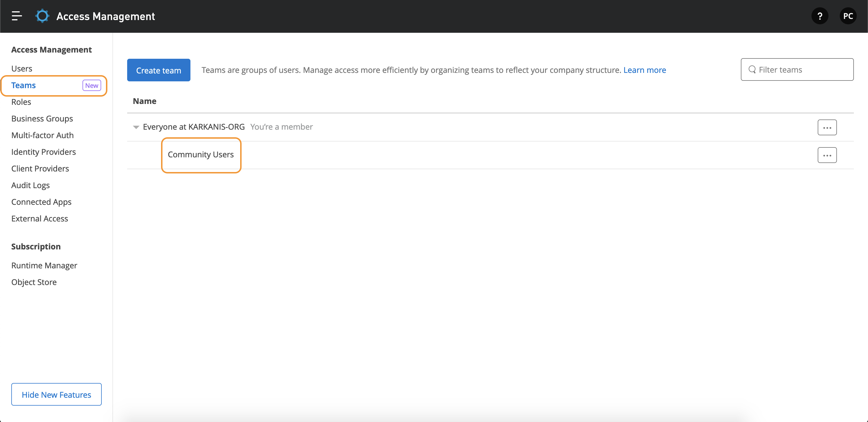Go to Identity Providers
Viewport: 868px width, 422px height.
pos(43,152)
